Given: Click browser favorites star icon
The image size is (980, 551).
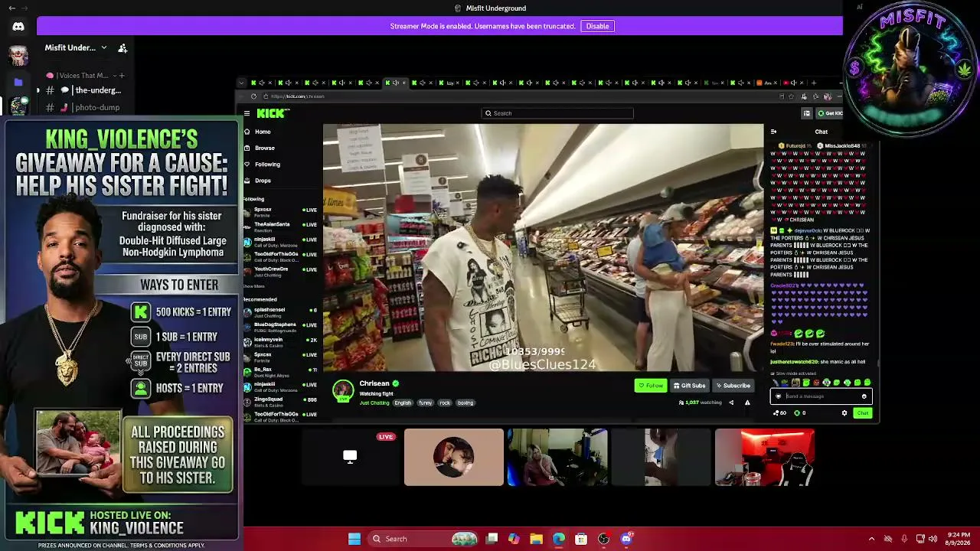Looking at the screenshot, I should tap(792, 96).
